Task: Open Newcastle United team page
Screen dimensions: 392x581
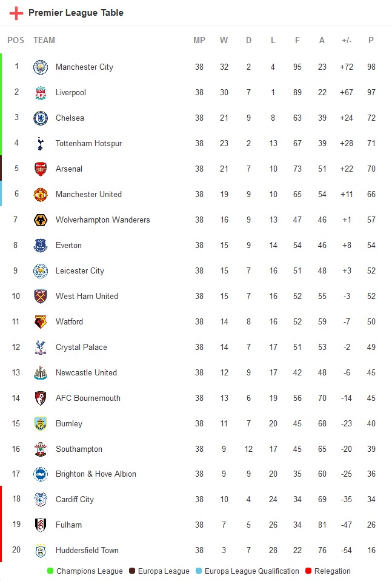Action: point(86,373)
